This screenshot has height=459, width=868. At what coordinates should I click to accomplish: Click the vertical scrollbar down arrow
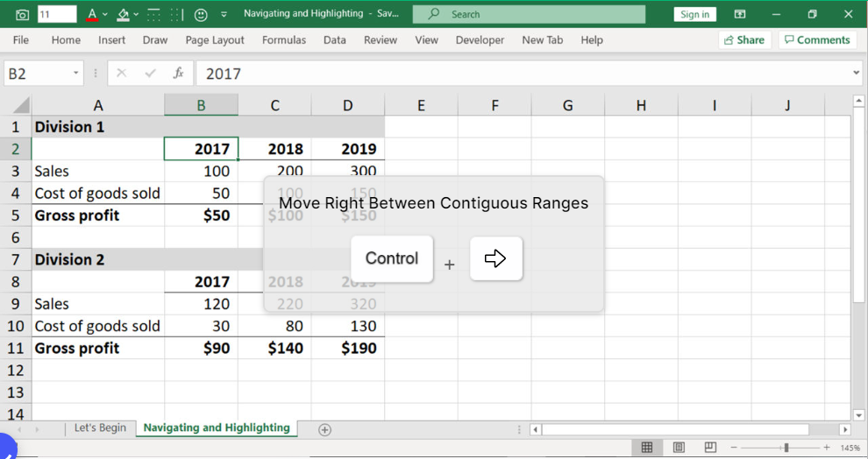pyautogui.click(x=858, y=414)
